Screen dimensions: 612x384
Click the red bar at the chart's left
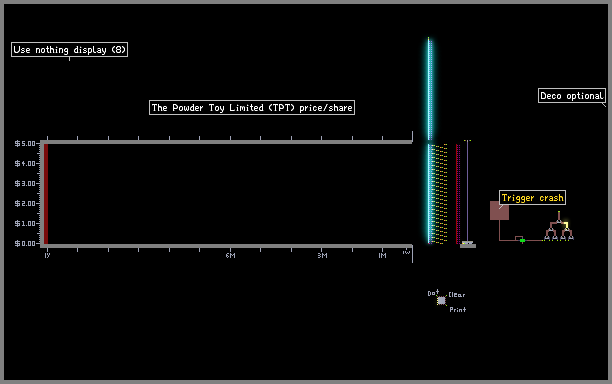(x=46, y=194)
